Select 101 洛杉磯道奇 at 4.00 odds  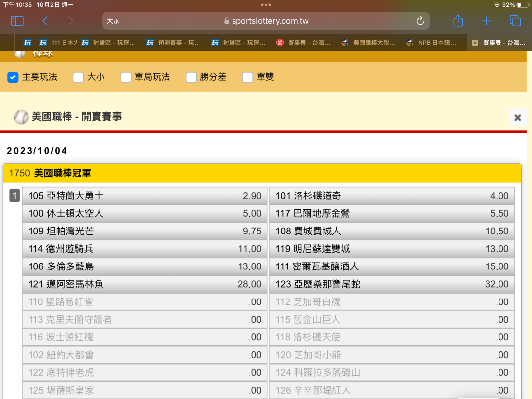(x=392, y=196)
